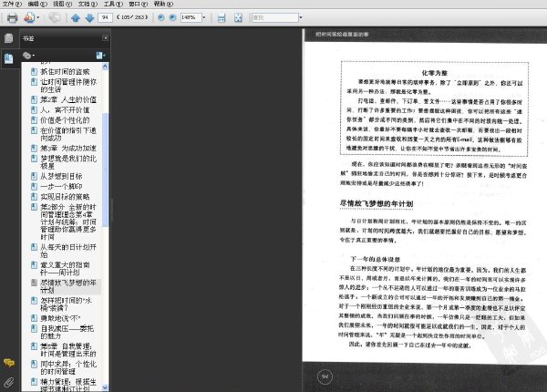Open the 视图(V) menu
The image size is (547, 392).
(x=62, y=4)
